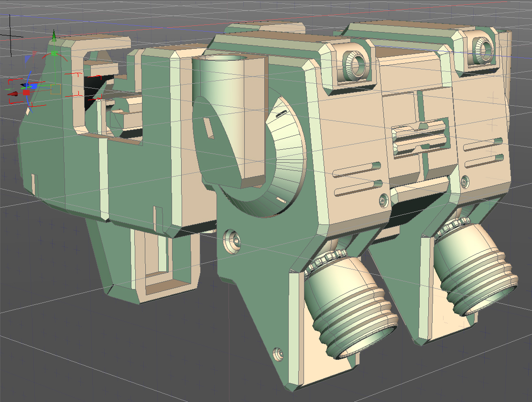
Task: Click the small screw near the bottom foot
Action: tap(278, 355)
